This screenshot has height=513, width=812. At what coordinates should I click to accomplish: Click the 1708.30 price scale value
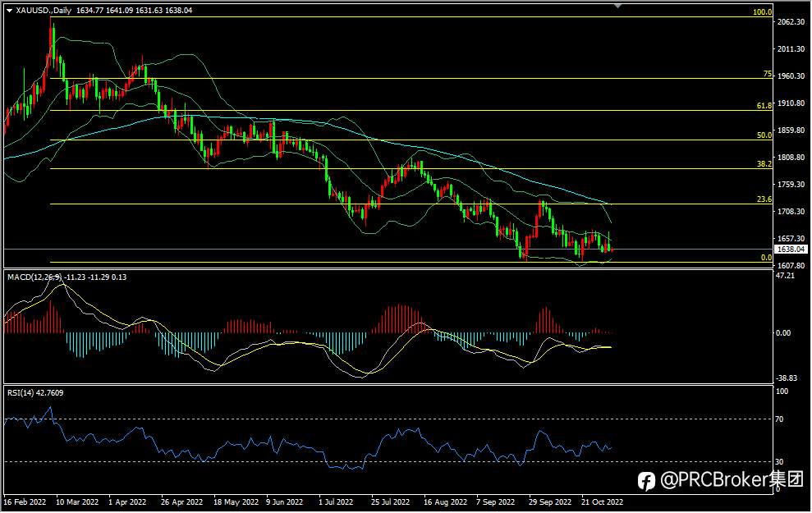pyautogui.click(x=791, y=211)
